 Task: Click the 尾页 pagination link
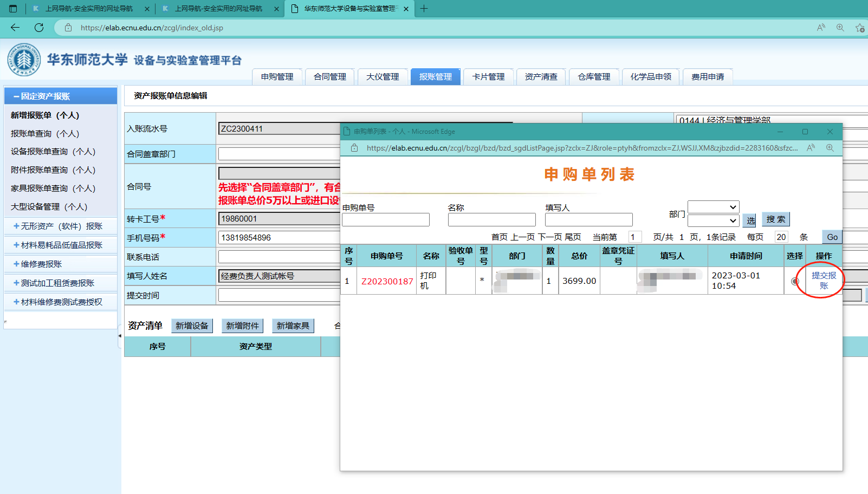point(573,237)
